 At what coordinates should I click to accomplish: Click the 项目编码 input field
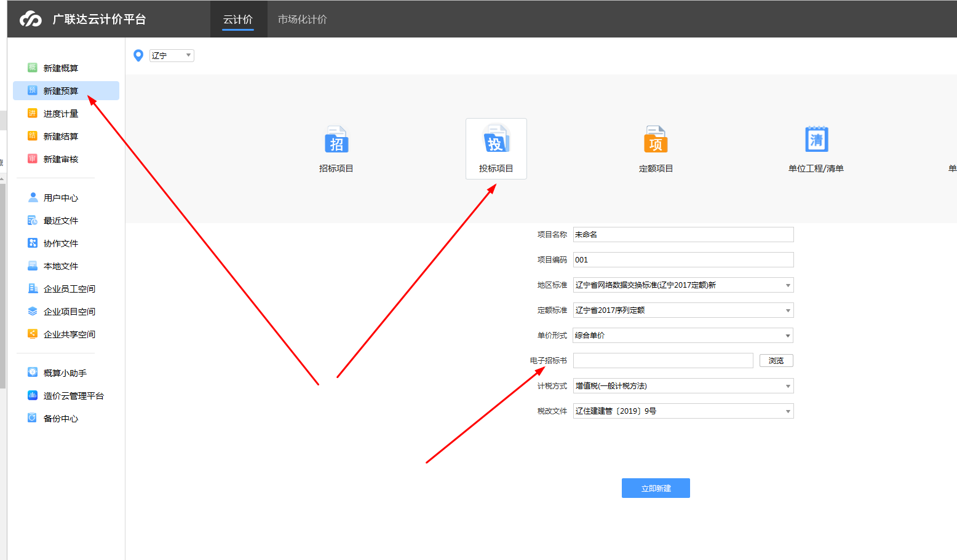coord(683,260)
